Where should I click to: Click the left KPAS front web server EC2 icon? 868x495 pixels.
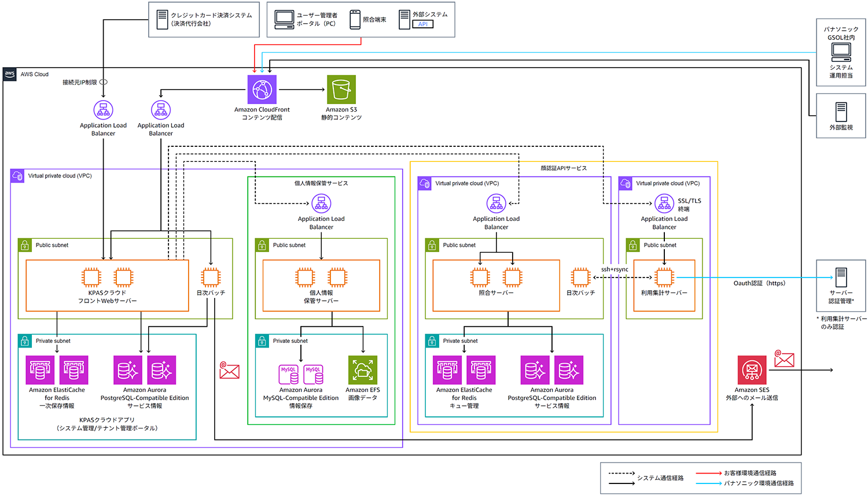click(x=91, y=278)
